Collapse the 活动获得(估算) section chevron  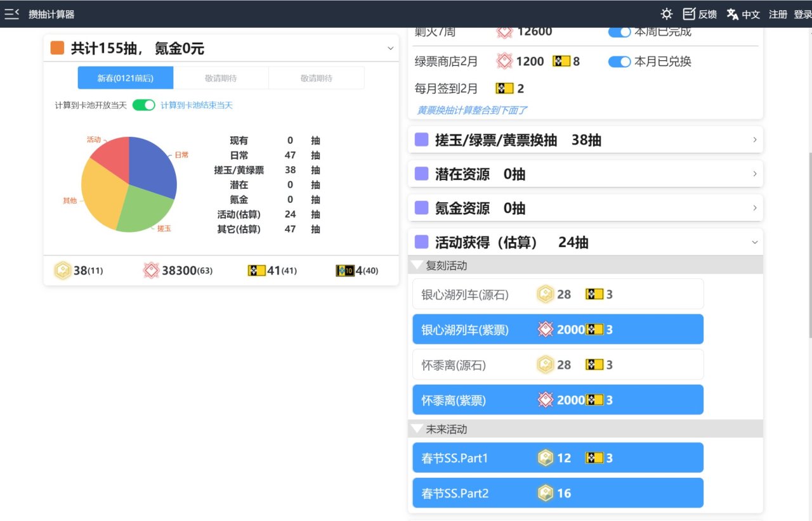coord(754,242)
